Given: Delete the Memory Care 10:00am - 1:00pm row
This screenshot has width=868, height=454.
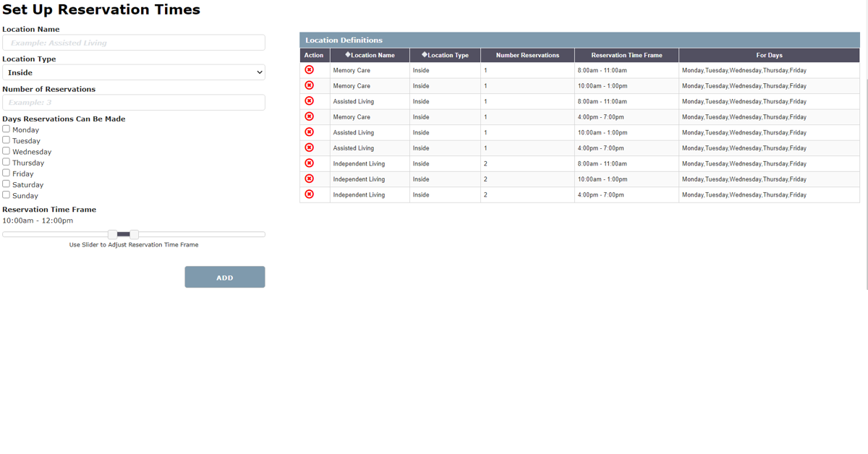Looking at the screenshot, I should pos(310,85).
